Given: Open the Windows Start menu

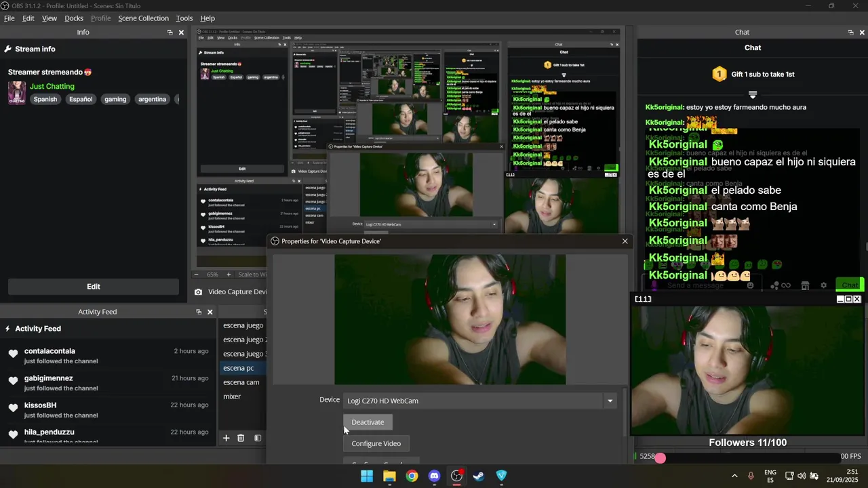Looking at the screenshot, I should [367, 476].
